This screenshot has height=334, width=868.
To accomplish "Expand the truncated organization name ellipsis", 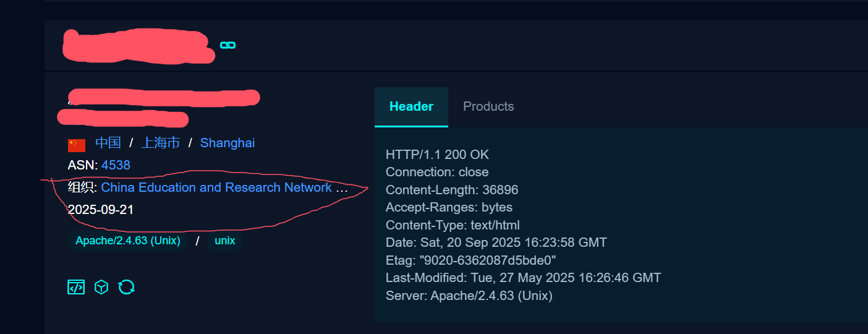I will 341,188.
